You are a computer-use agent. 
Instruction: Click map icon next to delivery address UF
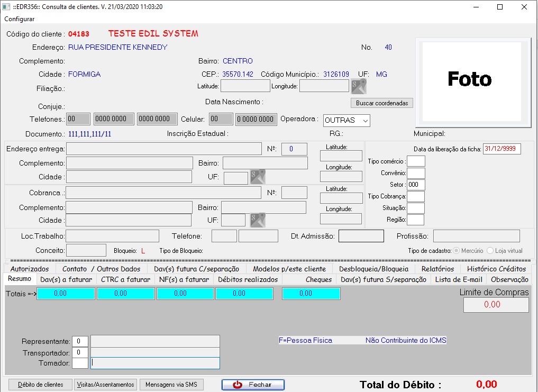pyautogui.click(x=258, y=177)
